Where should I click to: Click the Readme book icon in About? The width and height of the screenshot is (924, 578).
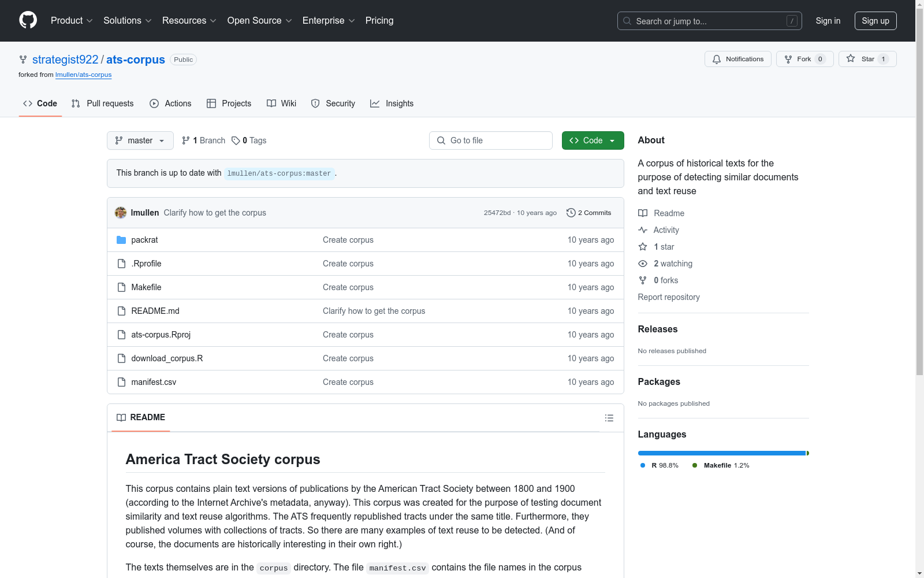tap(643, 213)
